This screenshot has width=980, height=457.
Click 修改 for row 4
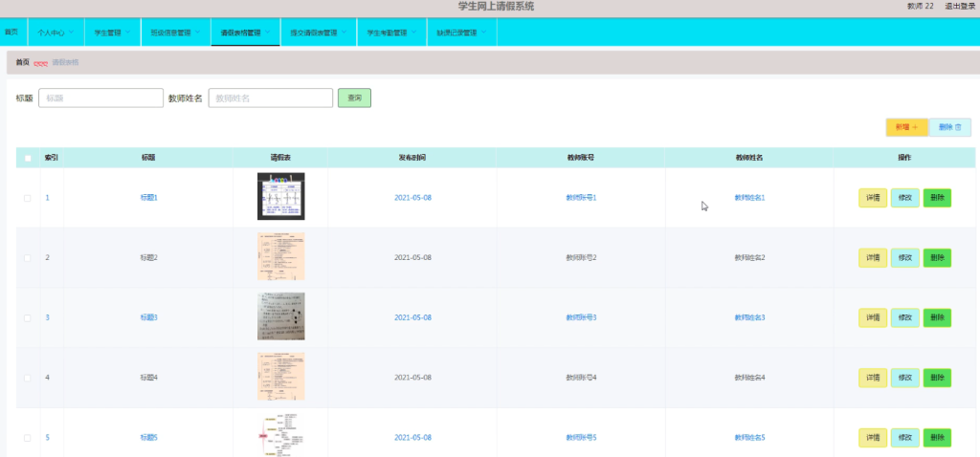[905, 378]
